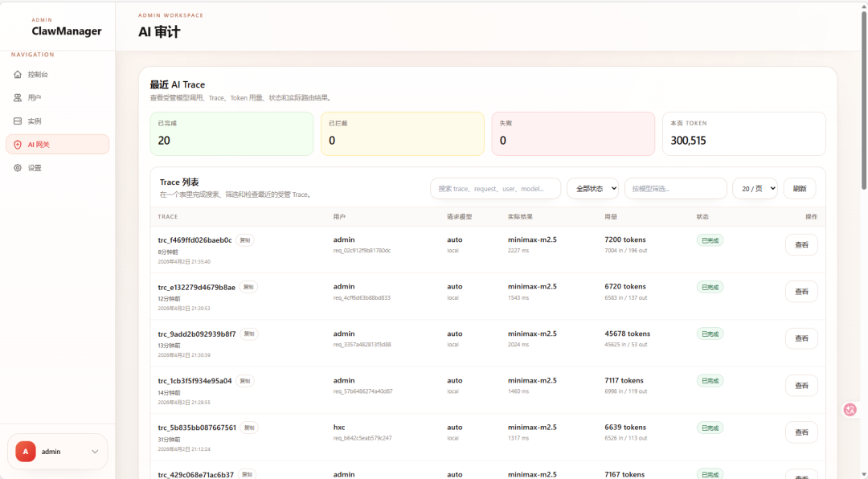Click 查看 for trace trc_5b835bb087667561
The height and width of the screenshot is (479, 868).
(801, 432)
